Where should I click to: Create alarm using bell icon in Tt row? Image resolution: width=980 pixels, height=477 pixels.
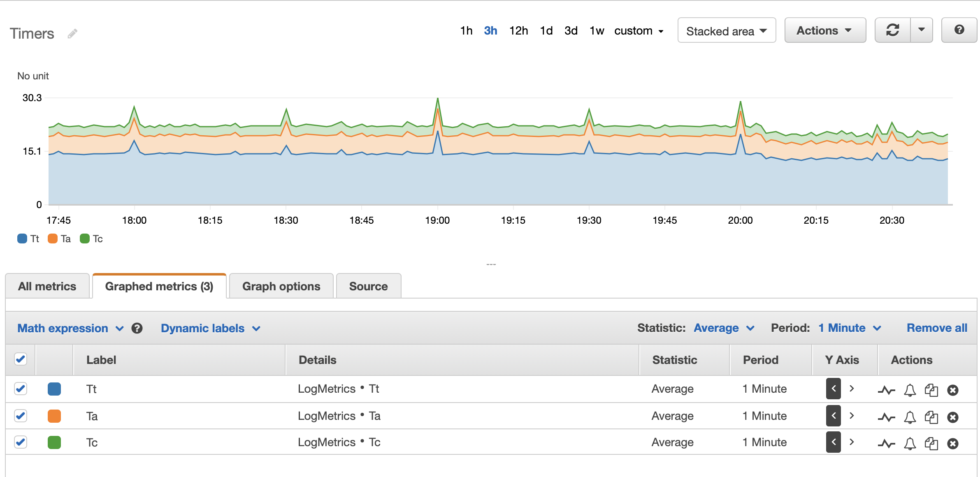(x=910, y=390)
